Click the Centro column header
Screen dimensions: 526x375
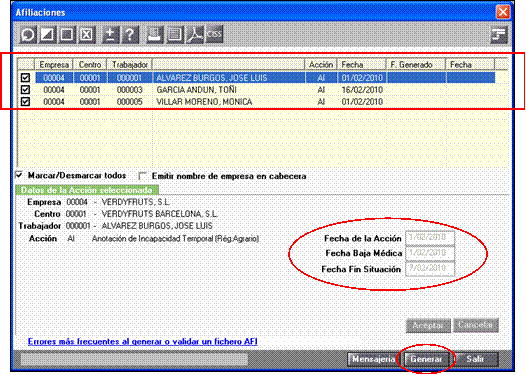[x=90, y=64]
